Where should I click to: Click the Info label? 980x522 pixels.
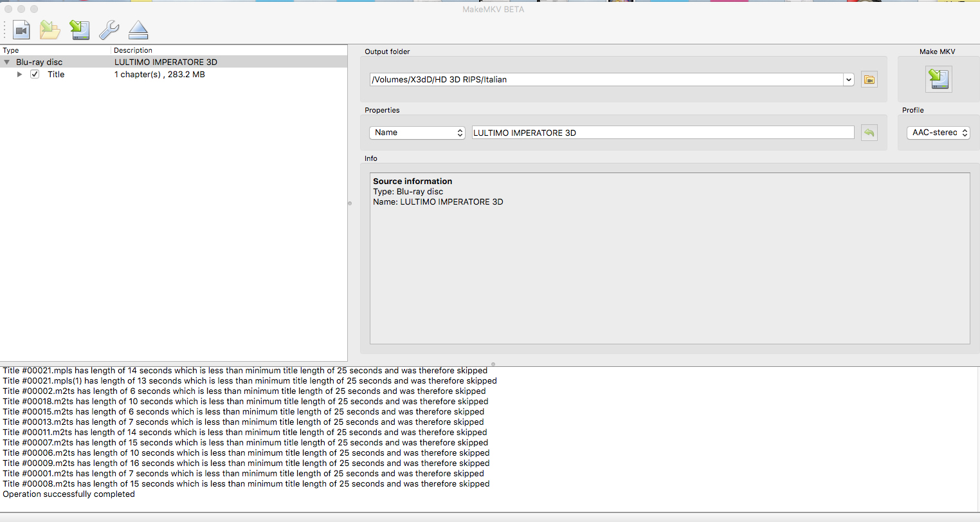(x=371, y=158)
